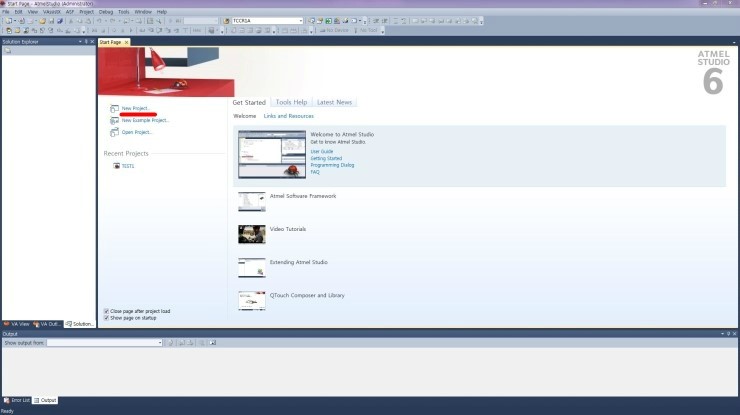The height and width of the screenshot is (415, 740).
Task: Switch to the Latest News tab
Action: [x=334, y=102]
